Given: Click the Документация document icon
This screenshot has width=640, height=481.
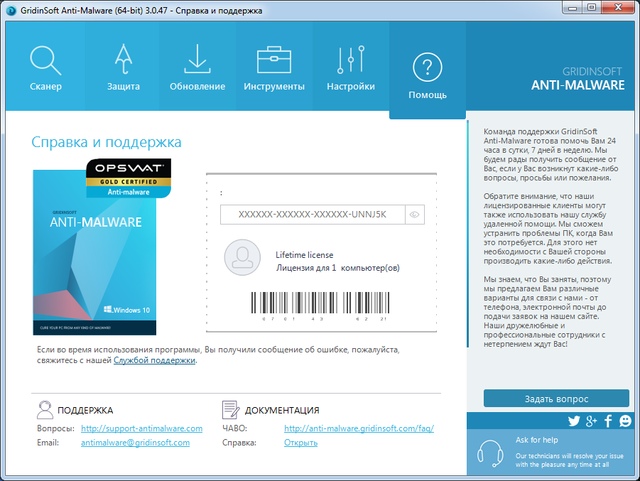Looking at the screenshot, I should tap(230, 410).
